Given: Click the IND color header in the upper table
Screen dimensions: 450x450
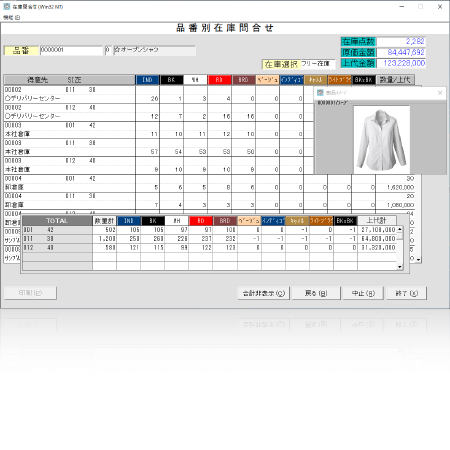Looking at the screenshot, I should (x=147, y=80).
